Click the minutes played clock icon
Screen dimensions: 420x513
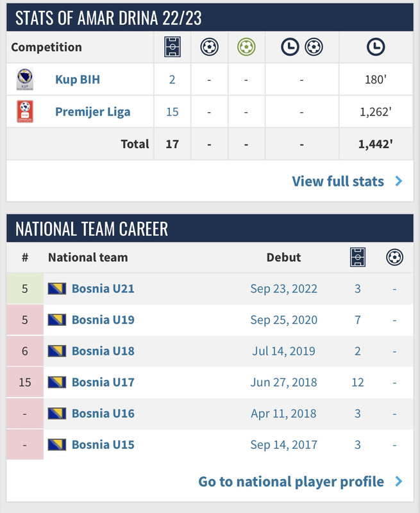tap(376, 47)
